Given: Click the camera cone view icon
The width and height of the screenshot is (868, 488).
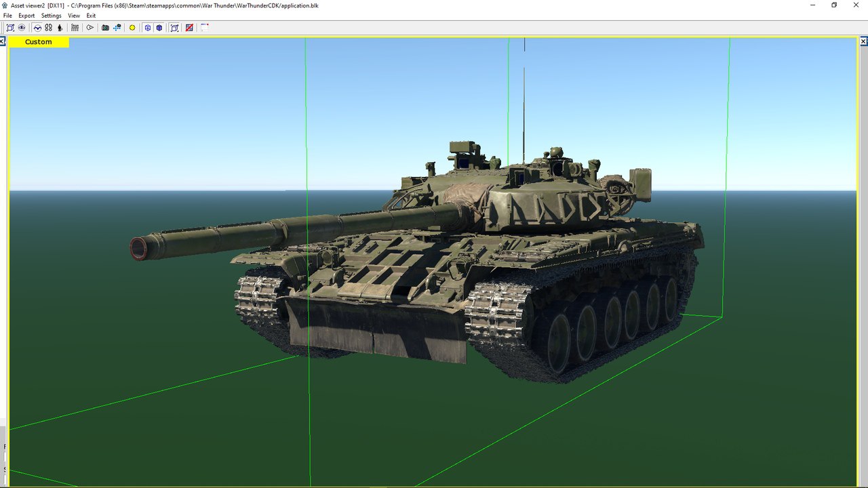Looking at the screenshot, I should pos(90,28).
